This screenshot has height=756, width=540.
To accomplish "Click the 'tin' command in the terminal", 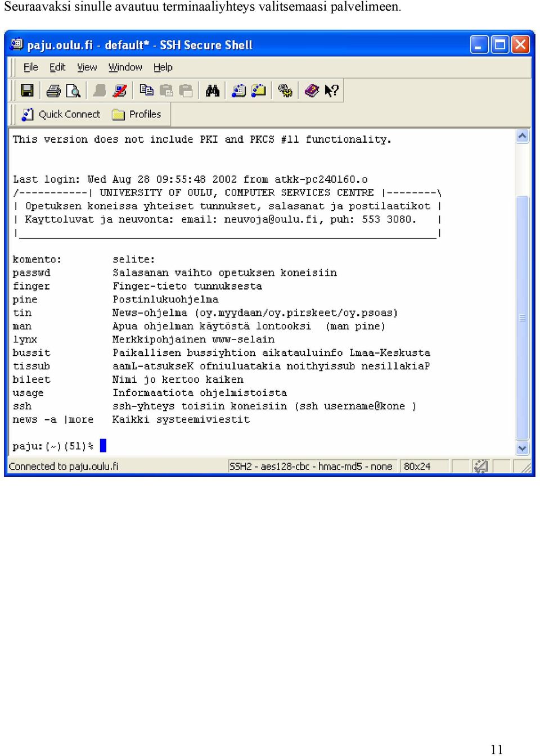I will [22, 313].
